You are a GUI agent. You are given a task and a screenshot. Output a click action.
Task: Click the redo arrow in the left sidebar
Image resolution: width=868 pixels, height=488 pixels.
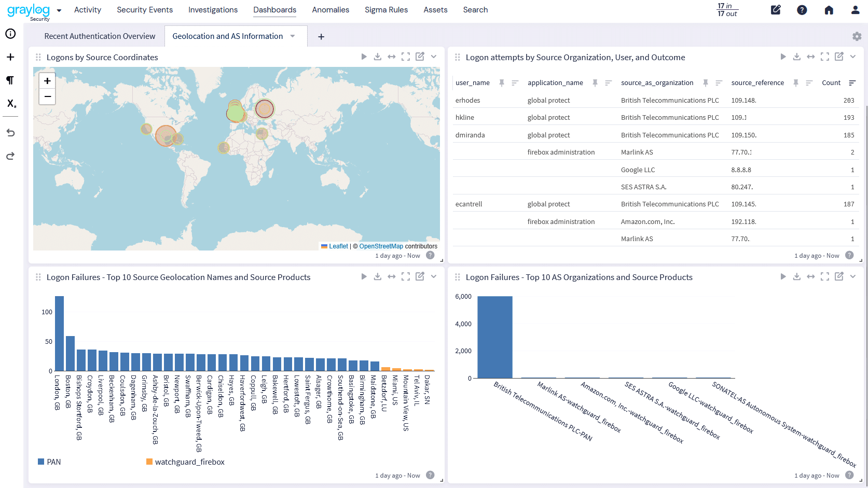pos(10,156)
